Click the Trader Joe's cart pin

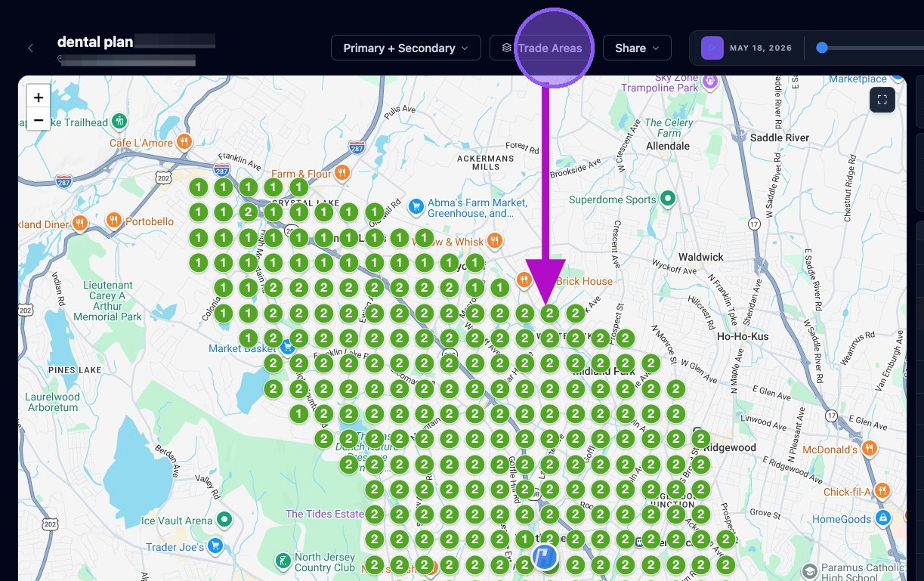click(215, 545)
